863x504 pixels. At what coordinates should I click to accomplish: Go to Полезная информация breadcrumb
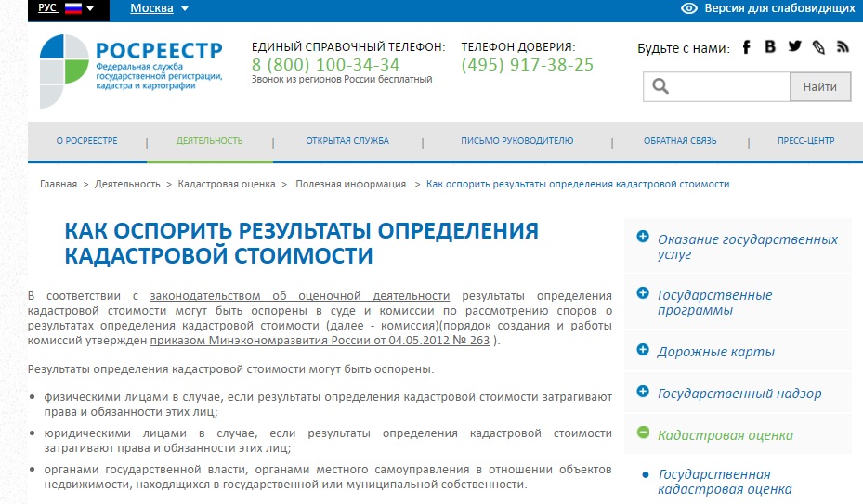coord(350,184)
